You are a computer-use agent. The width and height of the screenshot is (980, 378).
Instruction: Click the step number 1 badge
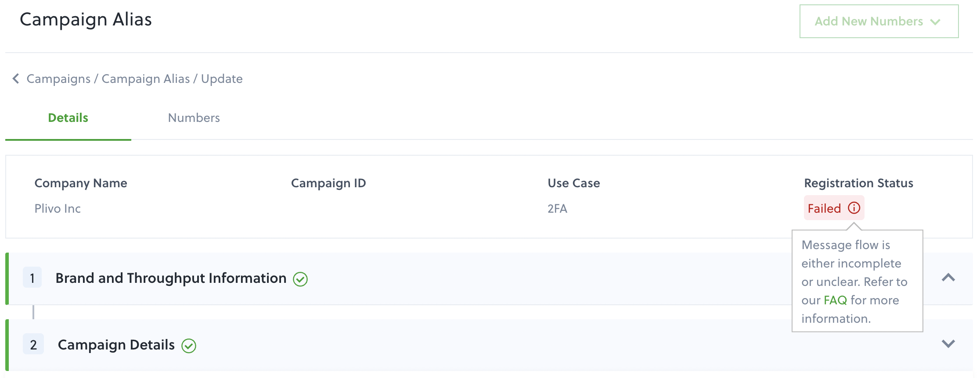(x=32, y=278)
